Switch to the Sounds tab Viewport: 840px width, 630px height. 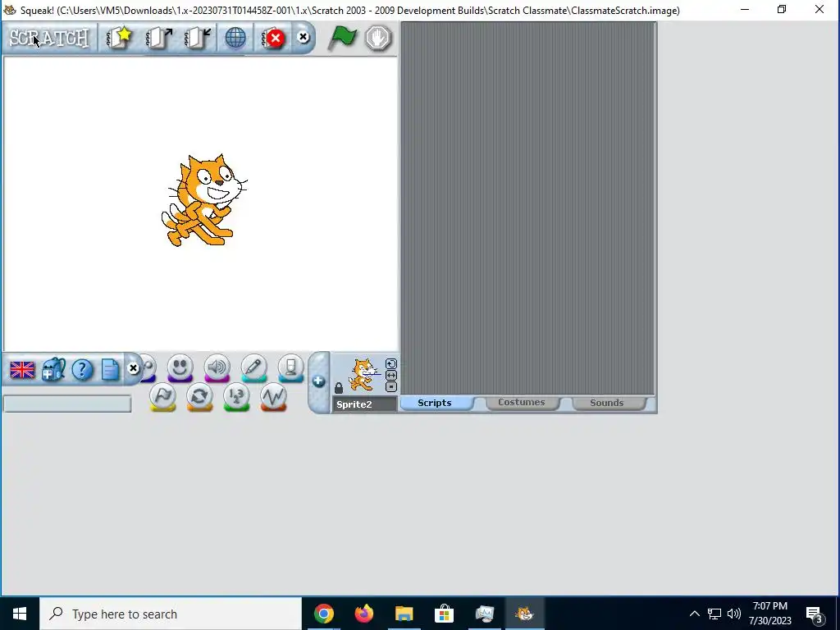click(x=606, y=403)
